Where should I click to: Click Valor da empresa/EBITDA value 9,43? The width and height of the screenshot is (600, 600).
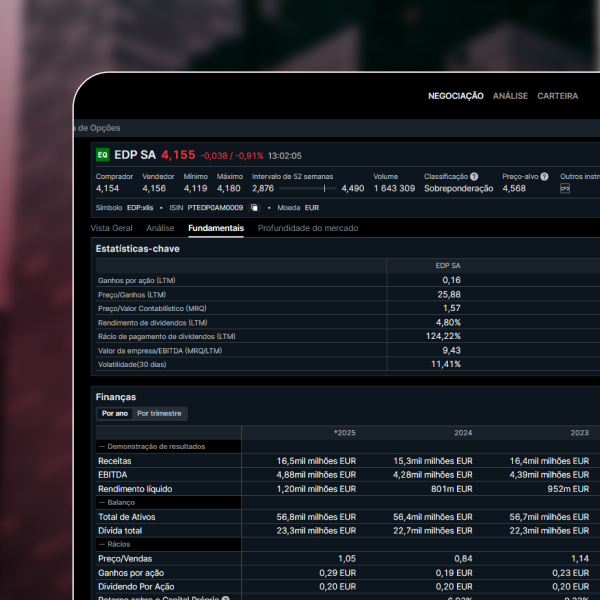tap(452, 351)
